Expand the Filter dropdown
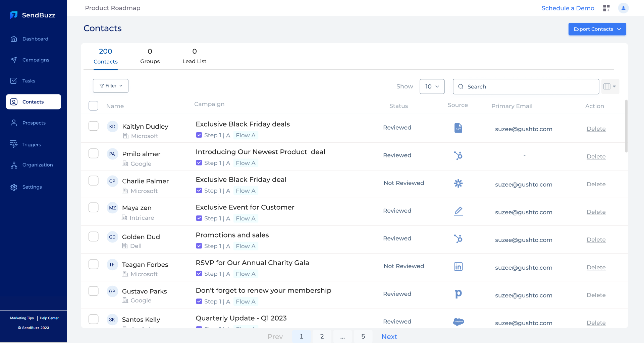The height and width of the screenshot is (343, 644). (x=111, y=86)
